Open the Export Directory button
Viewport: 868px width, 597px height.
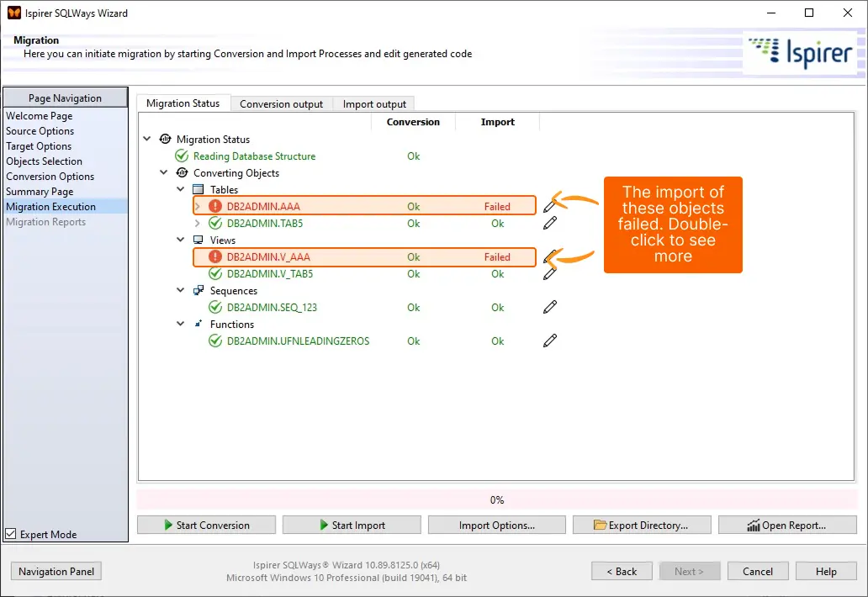pyautogui.click(x=642, y=525)
